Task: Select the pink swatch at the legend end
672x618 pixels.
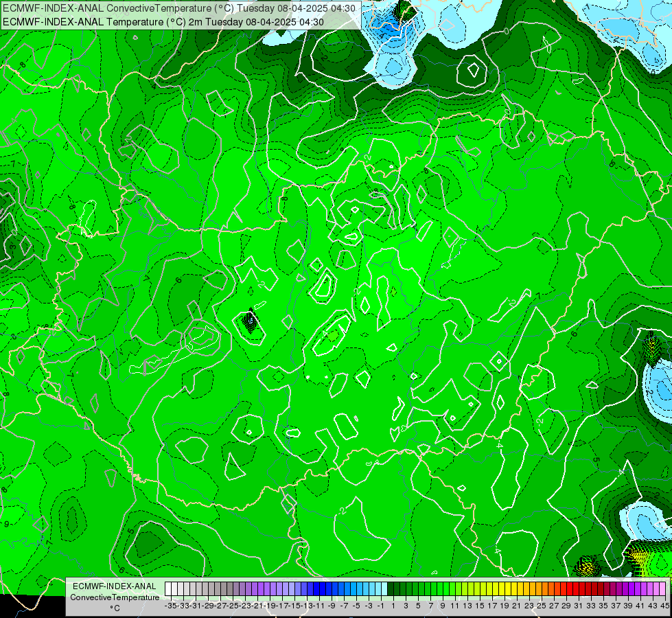Action: pos(662,589)
